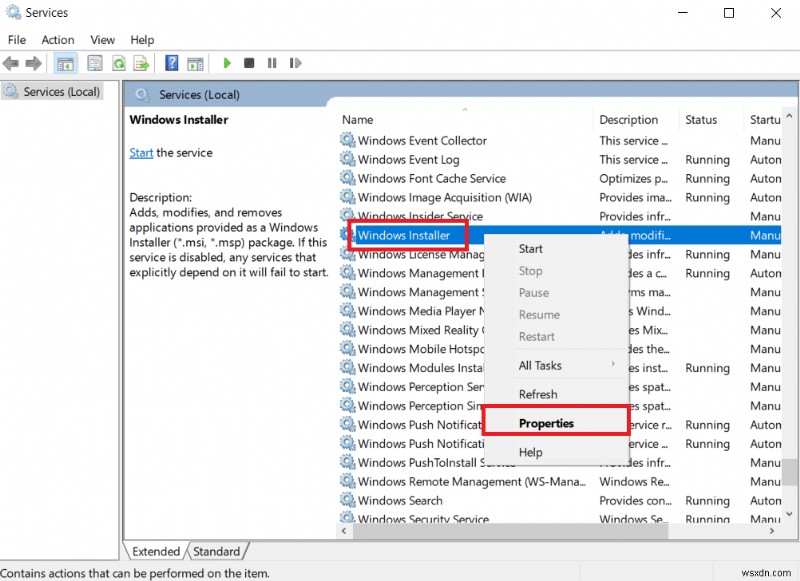Image resolution: width=800 pixels, height=581 pixels.
Task: Choose Refresh in the context menu
Action: (538, 394)
